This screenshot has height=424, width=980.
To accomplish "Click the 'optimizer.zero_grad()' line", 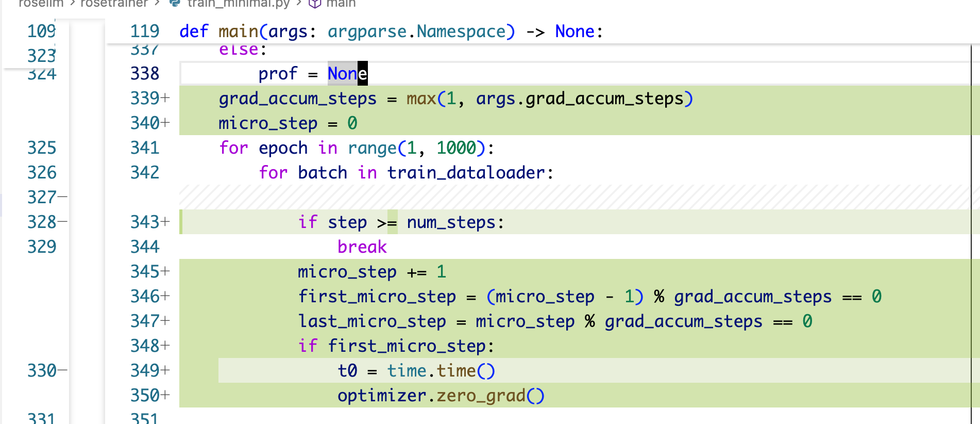I will pos(441,396).
